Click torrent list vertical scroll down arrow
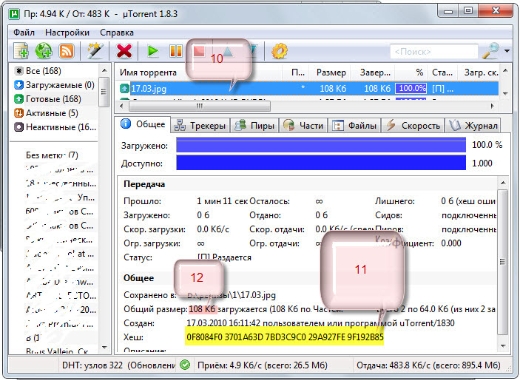This screenshot has height=380, width=520. [x=505, y=93]
